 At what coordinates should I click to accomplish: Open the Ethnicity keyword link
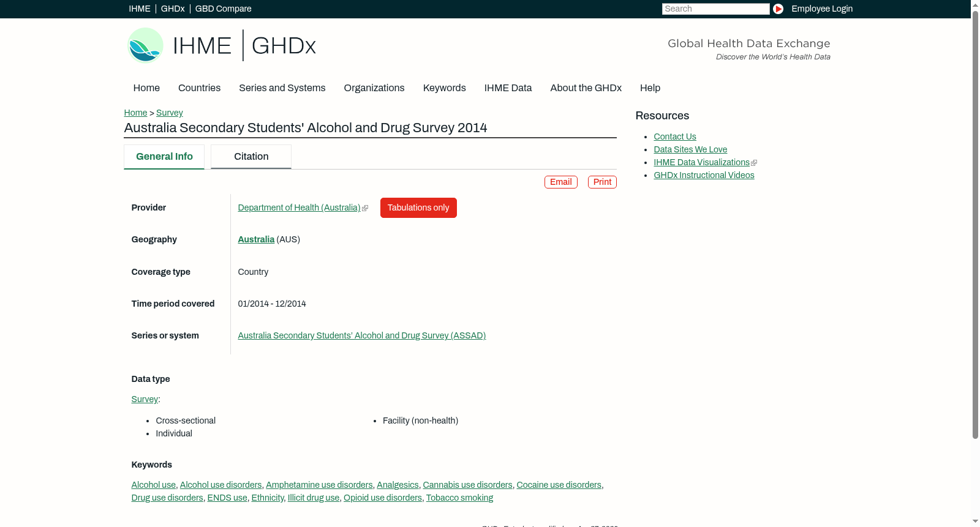[268, 498]
